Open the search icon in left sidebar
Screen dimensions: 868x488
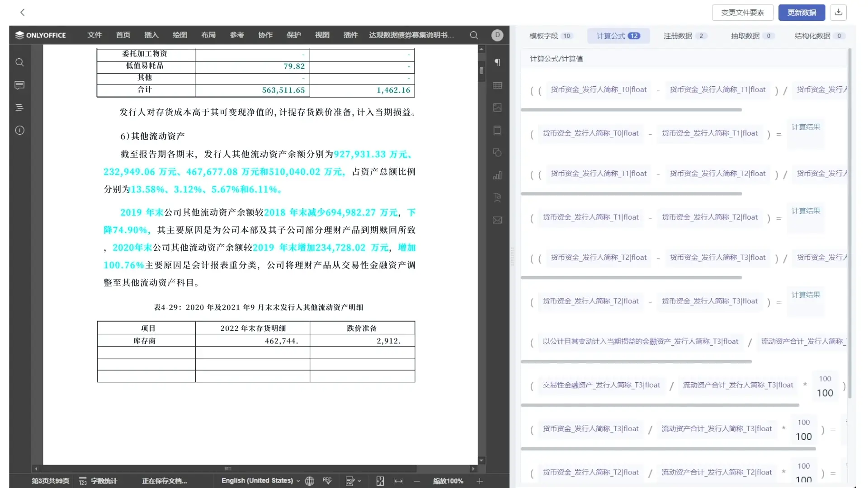click(19, 62)
